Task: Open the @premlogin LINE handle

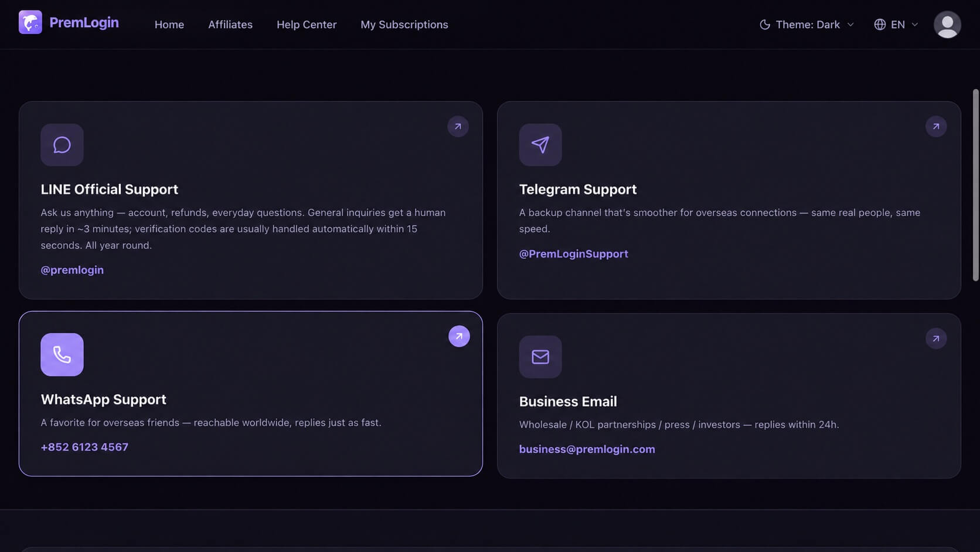Action: 72,270
